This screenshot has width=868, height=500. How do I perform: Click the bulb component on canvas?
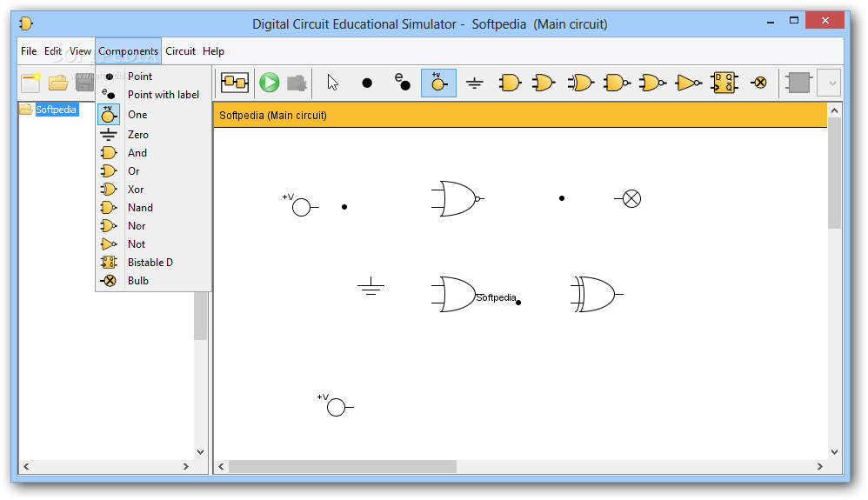(628, 198)
